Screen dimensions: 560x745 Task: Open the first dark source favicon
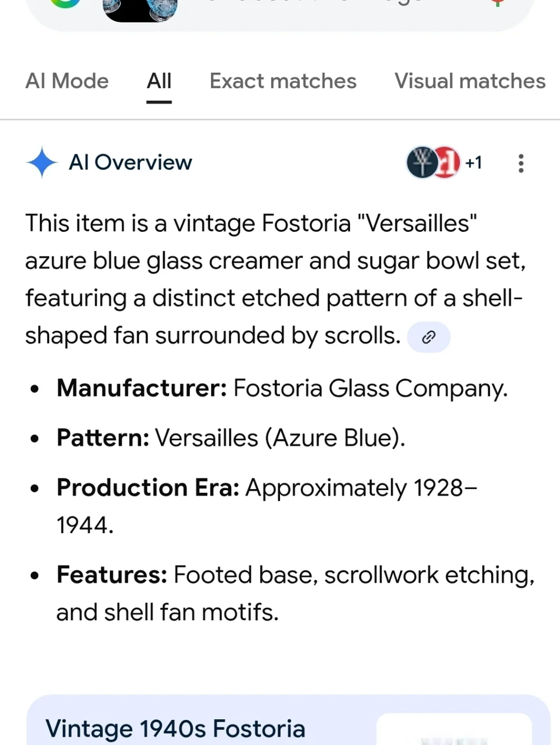(422, 162)
